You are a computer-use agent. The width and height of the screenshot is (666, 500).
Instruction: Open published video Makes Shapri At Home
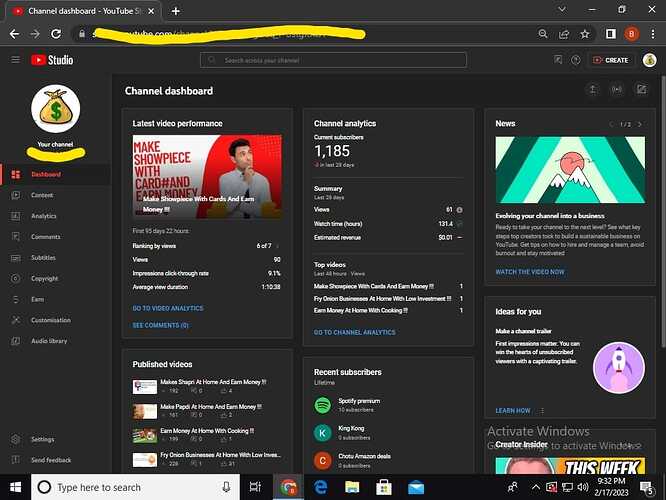click(x=213, y=382)
